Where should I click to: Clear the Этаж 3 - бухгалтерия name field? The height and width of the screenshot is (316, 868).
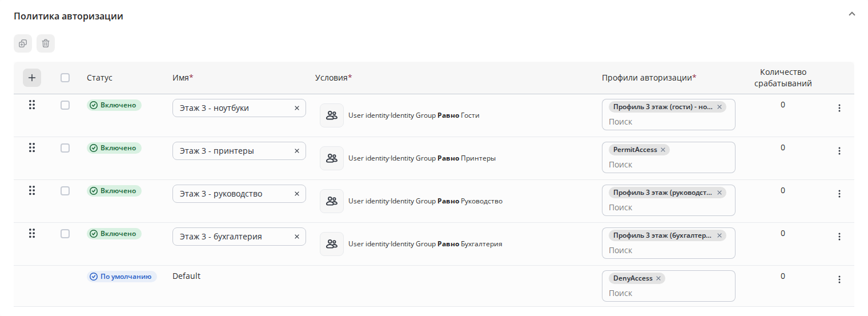(x=297, y=237)
